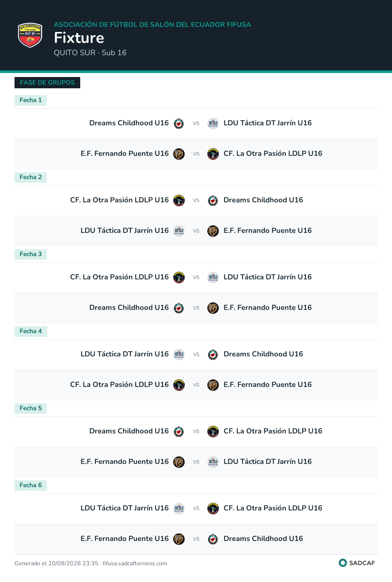Click the Ecuador FIFUSA shield logo
The image size is (392, 582).
coord(30,35)
